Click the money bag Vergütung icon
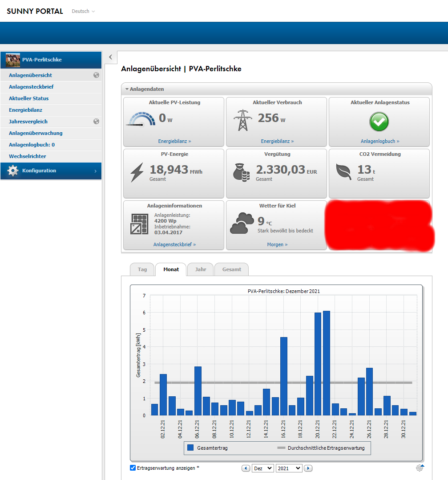Image resolution: width=448 pixels, height=480 pixels. (241, 172)
